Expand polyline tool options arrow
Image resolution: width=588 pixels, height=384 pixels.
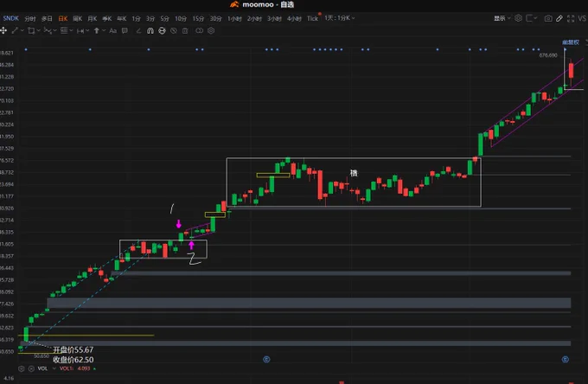coord(54,31)
